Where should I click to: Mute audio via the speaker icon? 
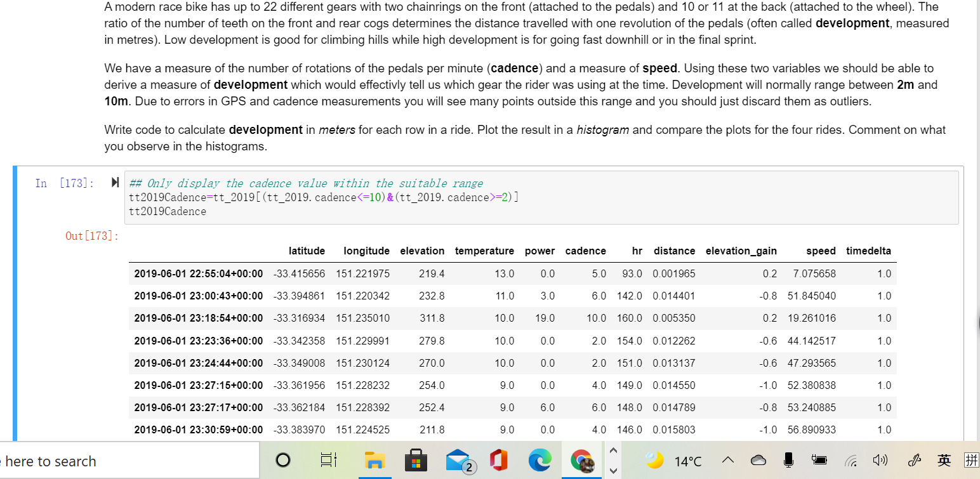881,460
